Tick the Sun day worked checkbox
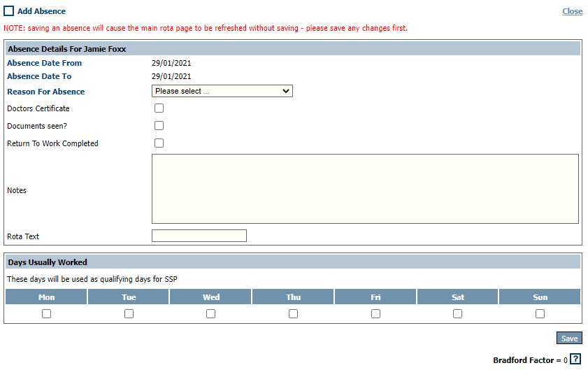Image resolution: width=588 pixels, height=370 pixels. [540, 313]
